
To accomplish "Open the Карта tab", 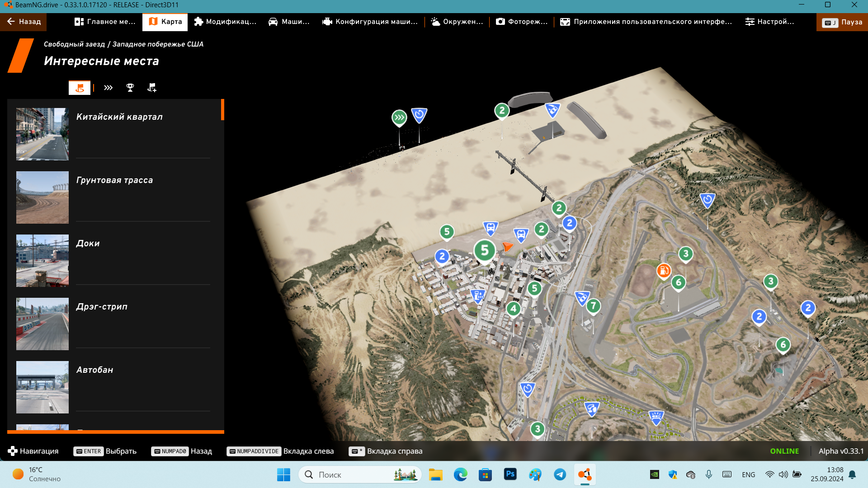I will (x=165, y=22).
